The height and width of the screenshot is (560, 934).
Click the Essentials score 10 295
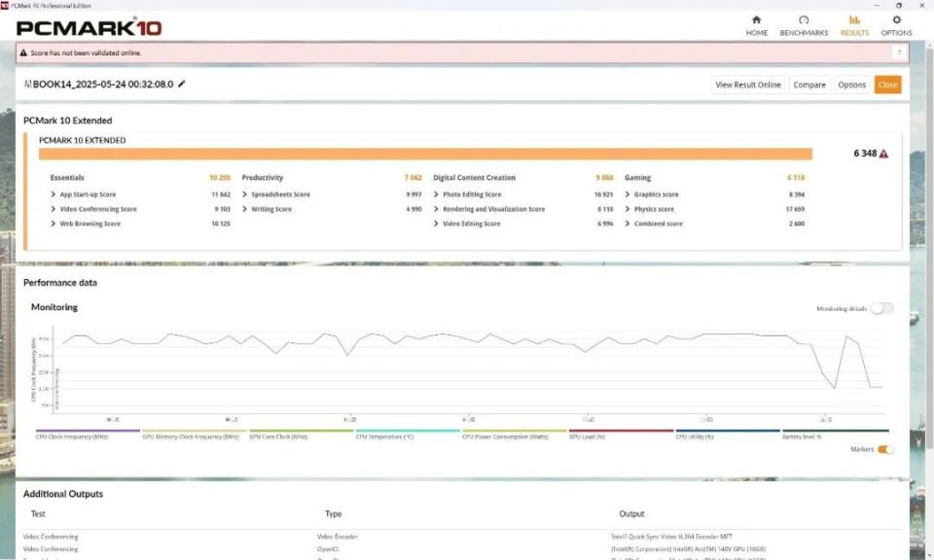pyautogui.click(x=220, y=178)
